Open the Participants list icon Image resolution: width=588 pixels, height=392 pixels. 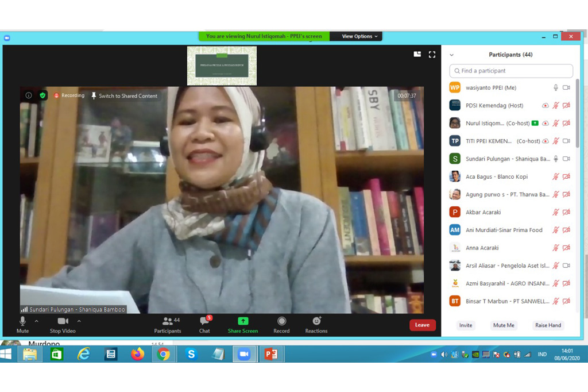point(167,321)
